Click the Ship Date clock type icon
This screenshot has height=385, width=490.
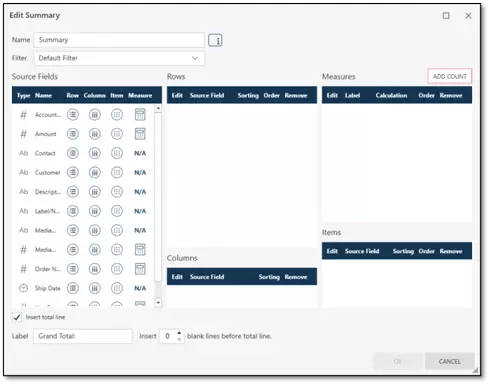[x=23, y=288]
